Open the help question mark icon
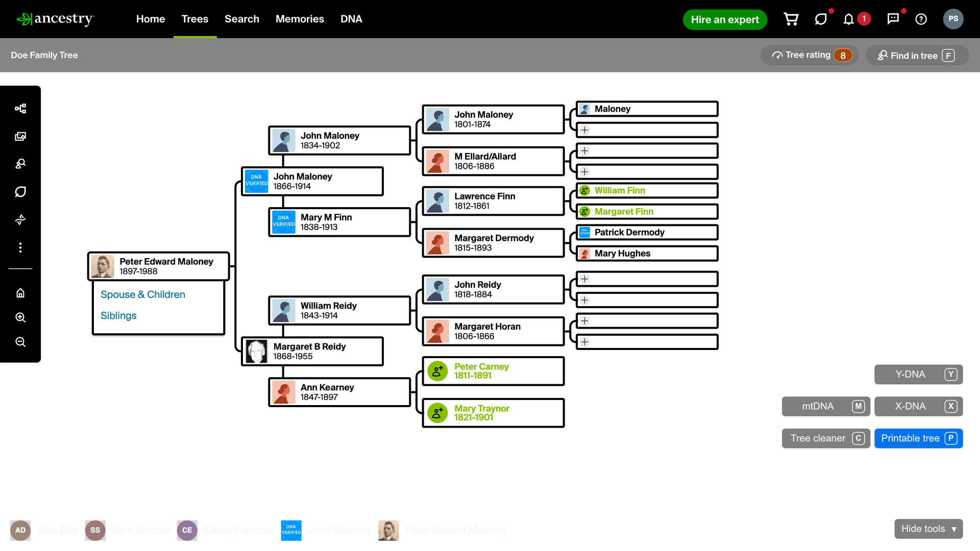Viewport: 980px width, 551px height. tap(921, 19)
